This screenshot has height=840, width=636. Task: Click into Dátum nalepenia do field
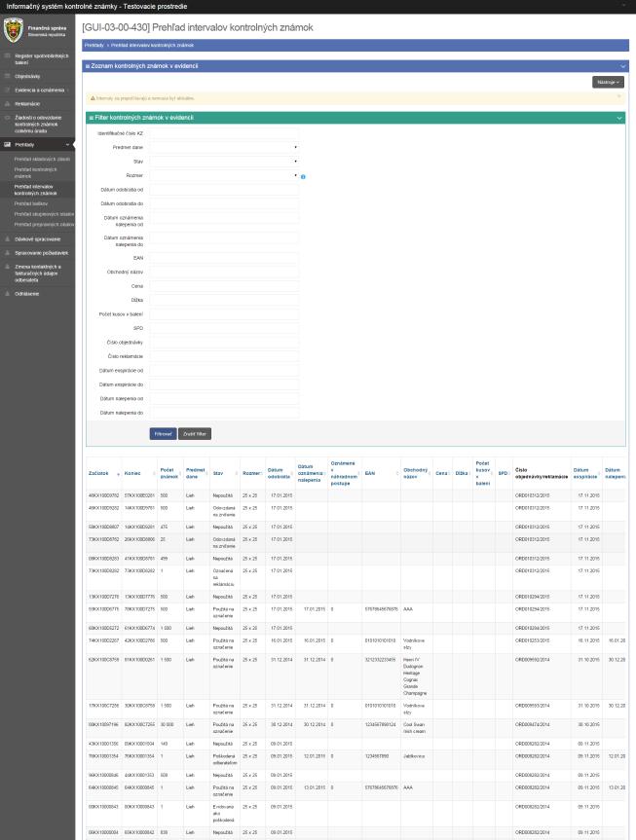(224, 413)
